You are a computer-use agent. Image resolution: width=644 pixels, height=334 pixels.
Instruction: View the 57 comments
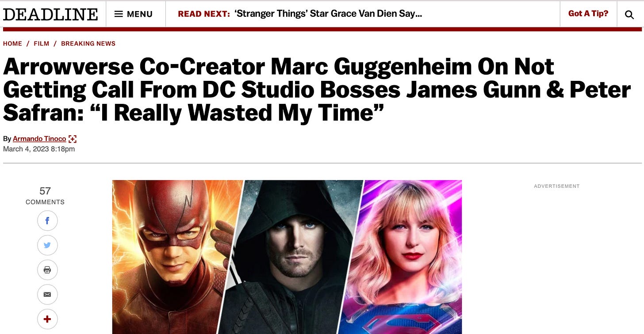[x=45, y=196]
